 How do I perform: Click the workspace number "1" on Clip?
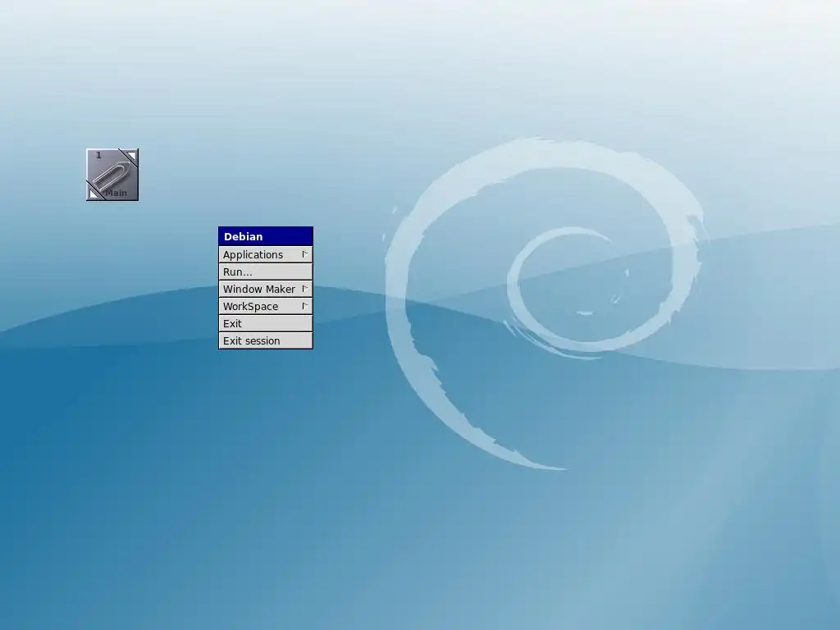point(98,155)
